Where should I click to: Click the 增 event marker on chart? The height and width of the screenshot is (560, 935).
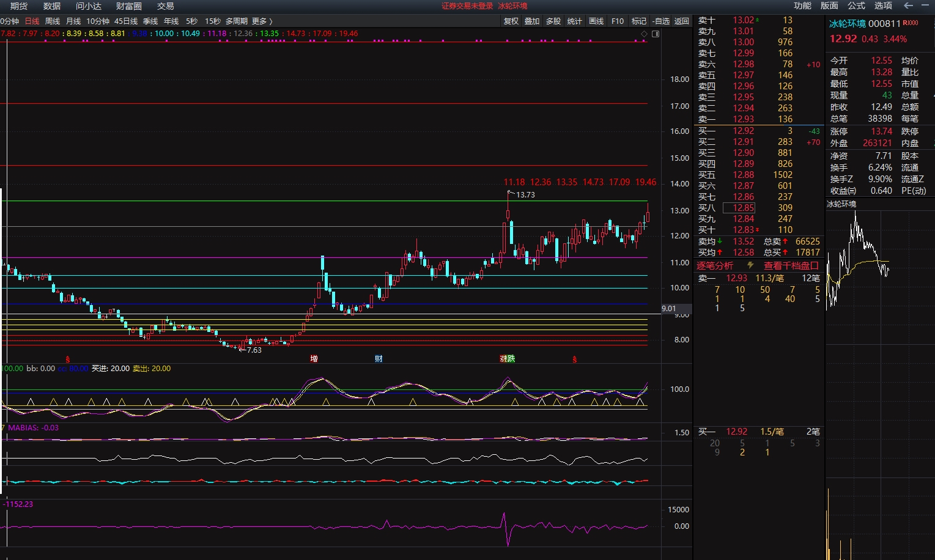[x=314, y=359]
